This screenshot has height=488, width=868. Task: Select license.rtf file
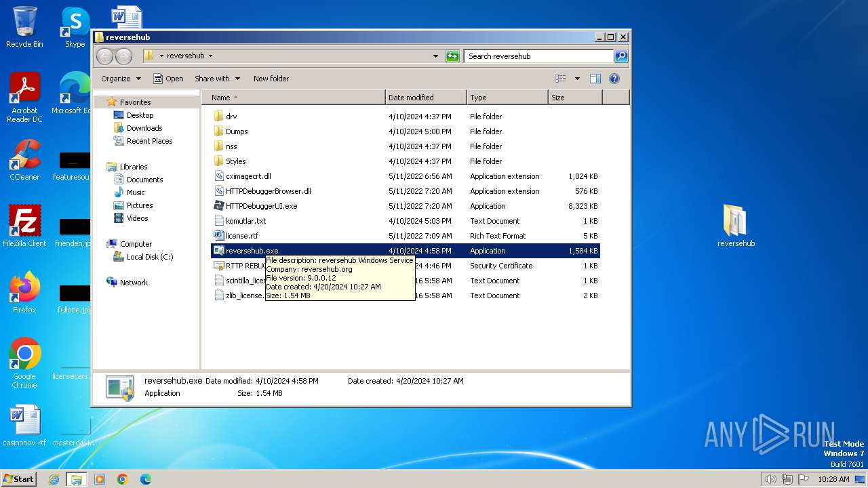click(x=242, y=236)
